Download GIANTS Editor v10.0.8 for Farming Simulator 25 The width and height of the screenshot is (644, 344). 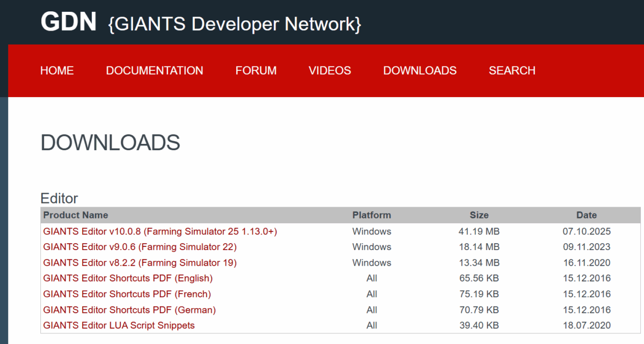tap(160, 232)
